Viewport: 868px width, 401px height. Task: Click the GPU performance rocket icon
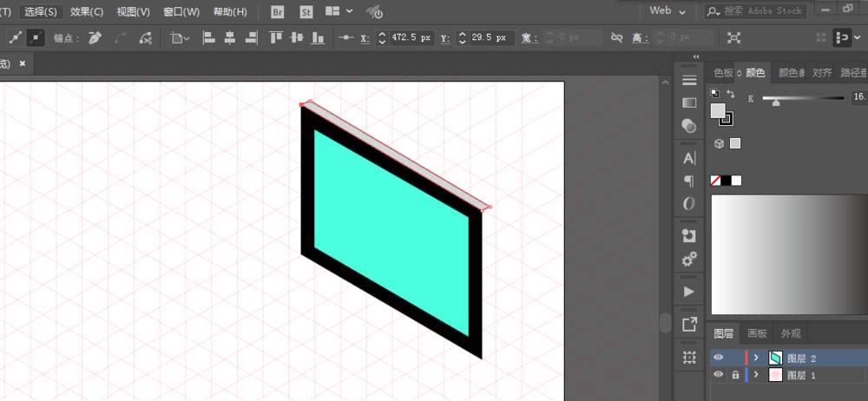click(x=375, y=11)
